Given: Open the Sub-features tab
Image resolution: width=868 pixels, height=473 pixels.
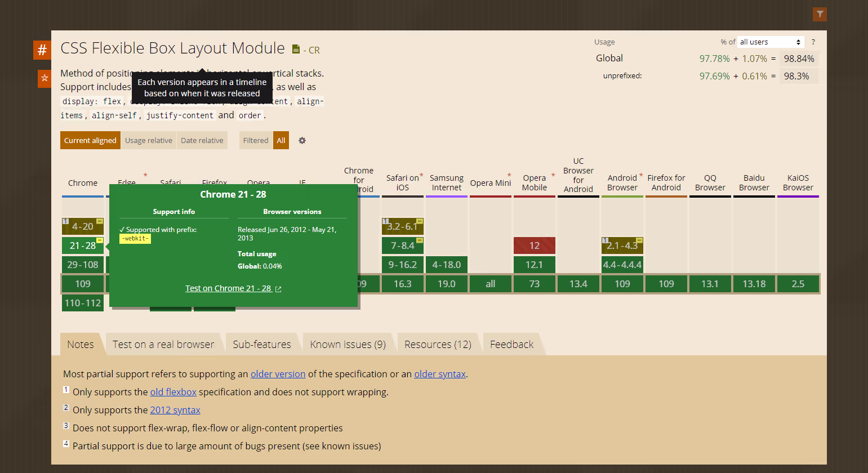Looking at the screenshot, I should click(262, 344).
